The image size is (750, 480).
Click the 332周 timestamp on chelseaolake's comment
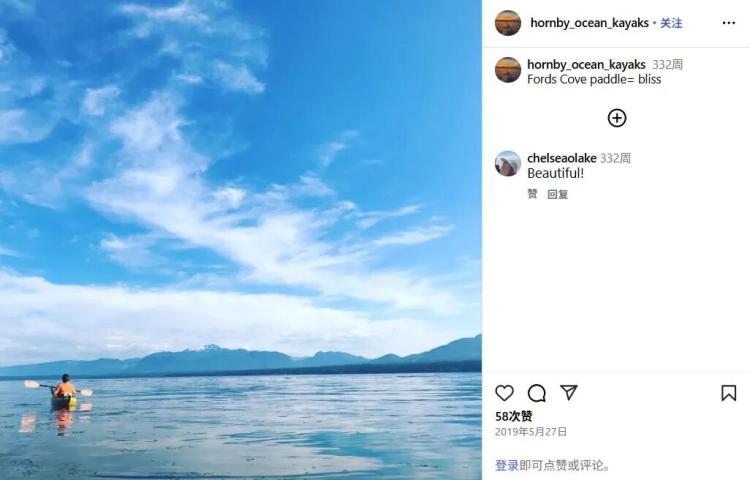pyautogui.click(x=616, y=158)
